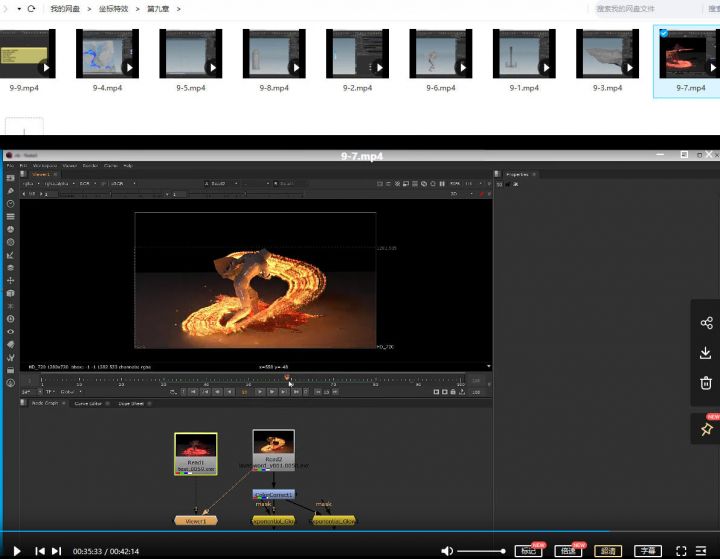The height and width of the screenshot is (559, 720).
Task: Expand the navigation history dropdown arrow
Action: click(19, 9)
